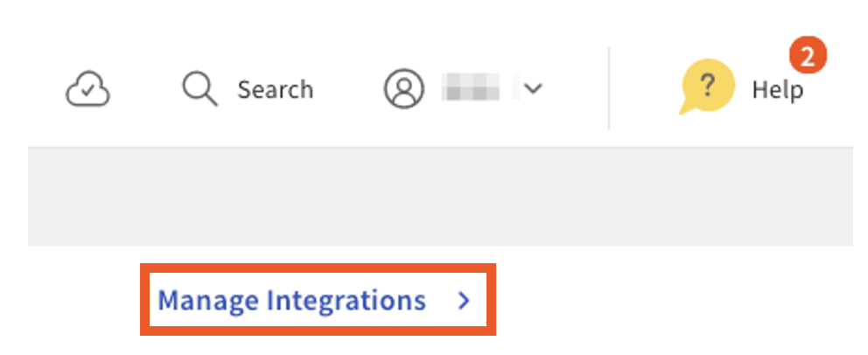Click the magnifying glass search icon
The image size is (868, 355).
click(198, 88)
